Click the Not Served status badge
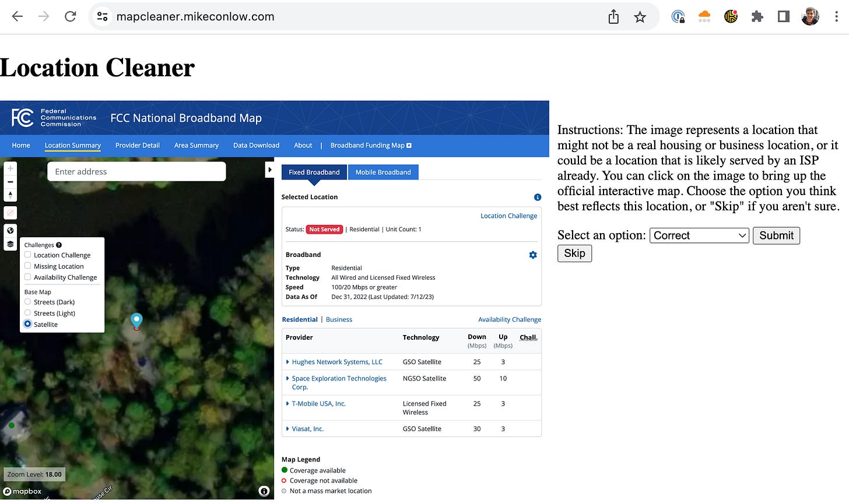The height and width of the screenshot is (504, 849). 324,230
